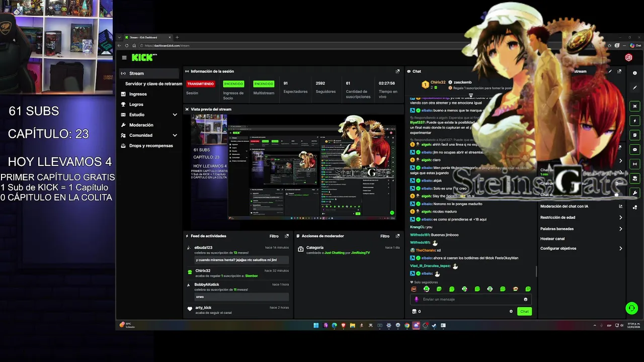Pop out Información de la sesión panel

pos(397,71)
